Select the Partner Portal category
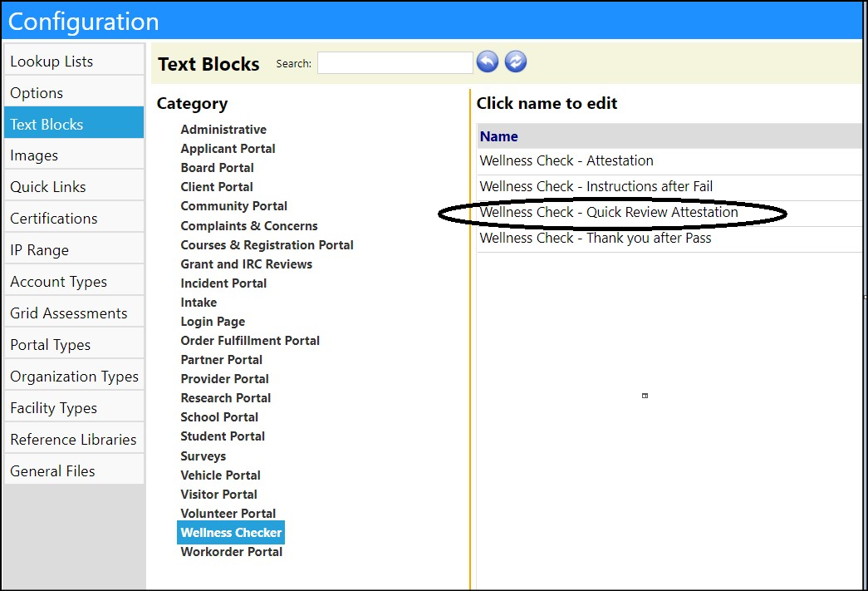Viewport: 868px width, 591px height. pos(221,359)
